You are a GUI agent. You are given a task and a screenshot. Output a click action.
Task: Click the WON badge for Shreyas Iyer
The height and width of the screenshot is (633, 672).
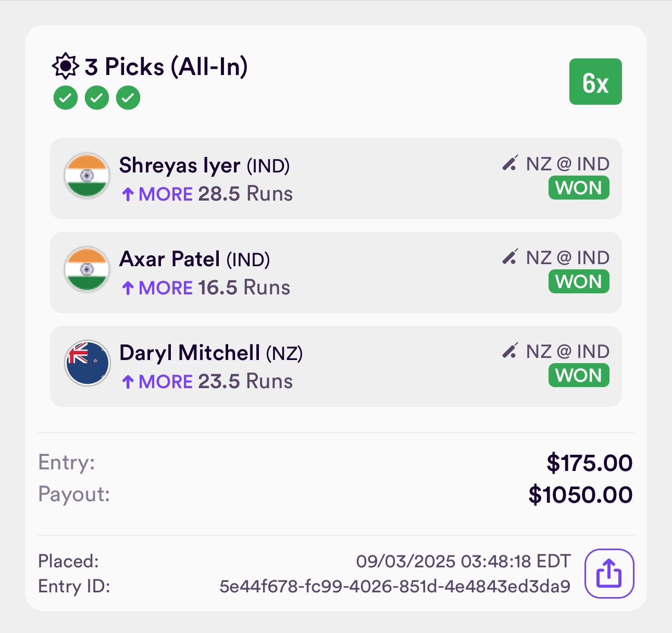(579, 188)
